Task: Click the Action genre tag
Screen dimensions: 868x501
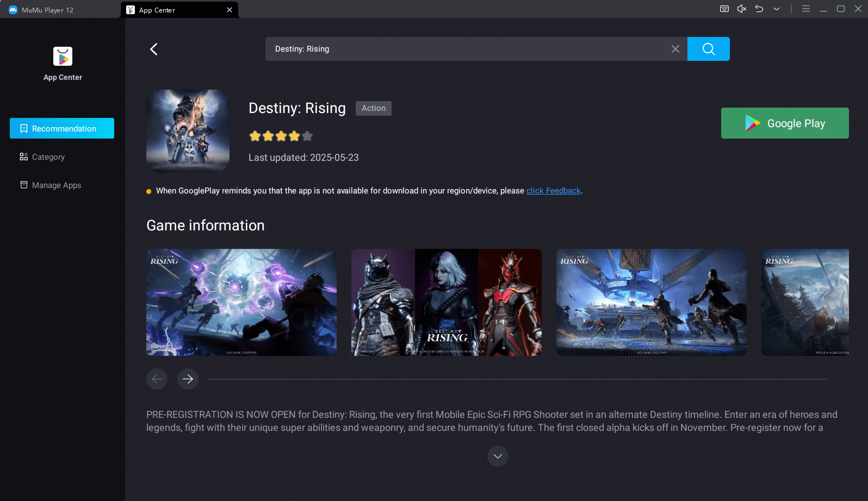Action: click(x=374, y=108)
